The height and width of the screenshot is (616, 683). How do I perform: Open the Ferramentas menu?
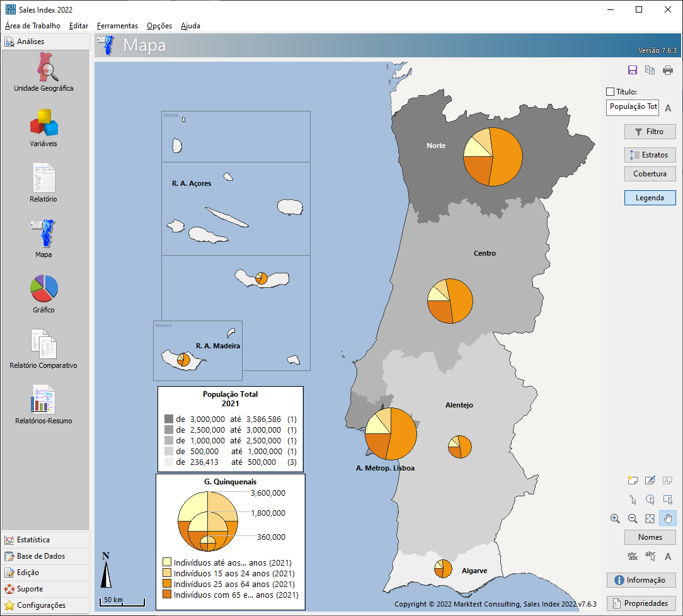117,26
